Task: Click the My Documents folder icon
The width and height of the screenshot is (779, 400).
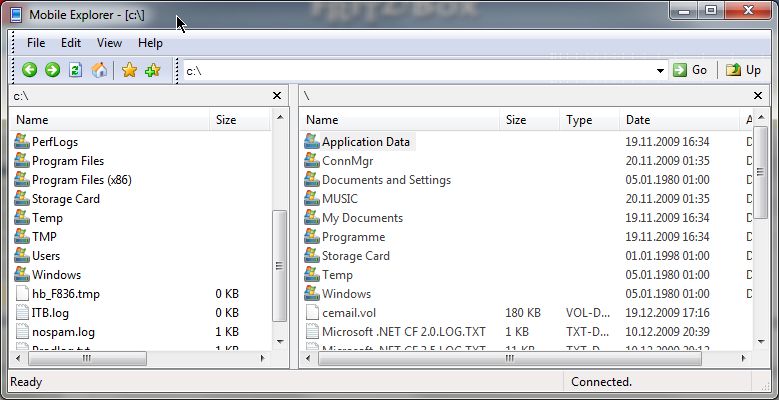Action: pos(312,218)
